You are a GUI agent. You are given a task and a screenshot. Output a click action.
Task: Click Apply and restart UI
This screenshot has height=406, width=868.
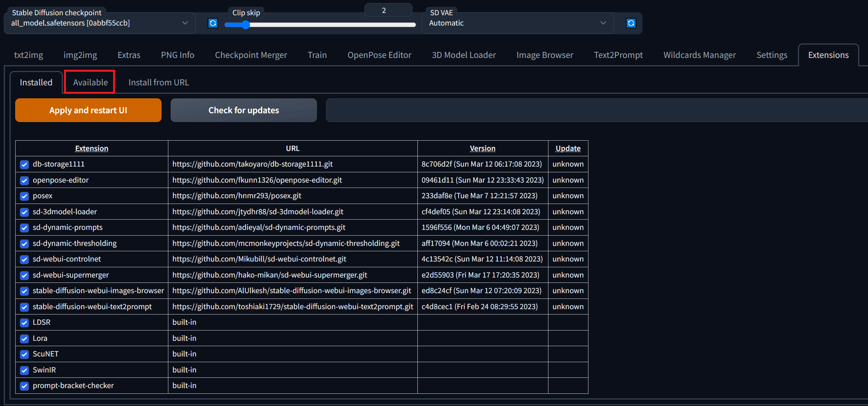click(88, 110)
